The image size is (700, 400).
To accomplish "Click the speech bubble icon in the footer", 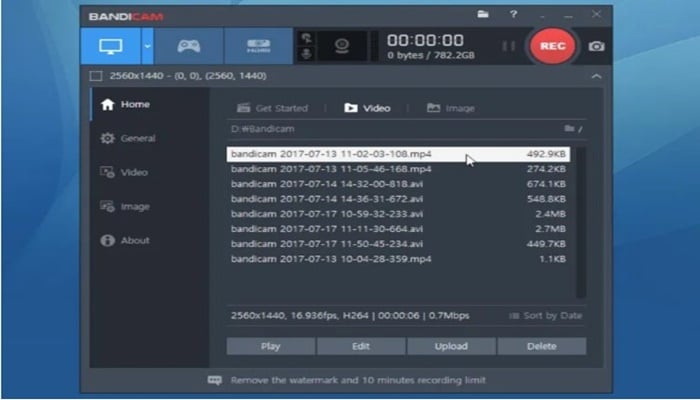I will pyautogui.click(x=215, y=380).
